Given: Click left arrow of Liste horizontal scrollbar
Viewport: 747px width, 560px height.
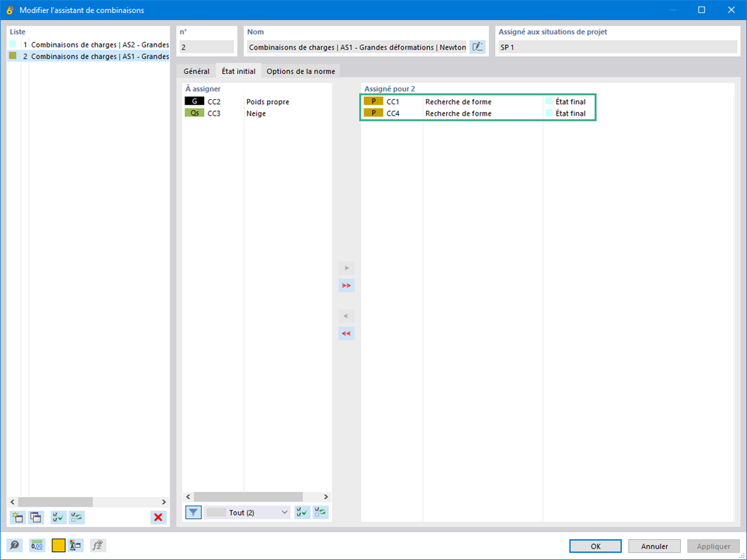Looking at the screenshot, I should [13, 502].
